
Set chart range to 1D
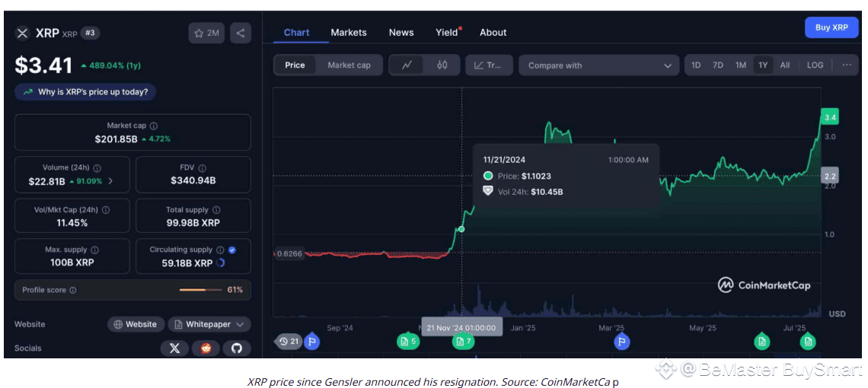(x=696, y=65)
